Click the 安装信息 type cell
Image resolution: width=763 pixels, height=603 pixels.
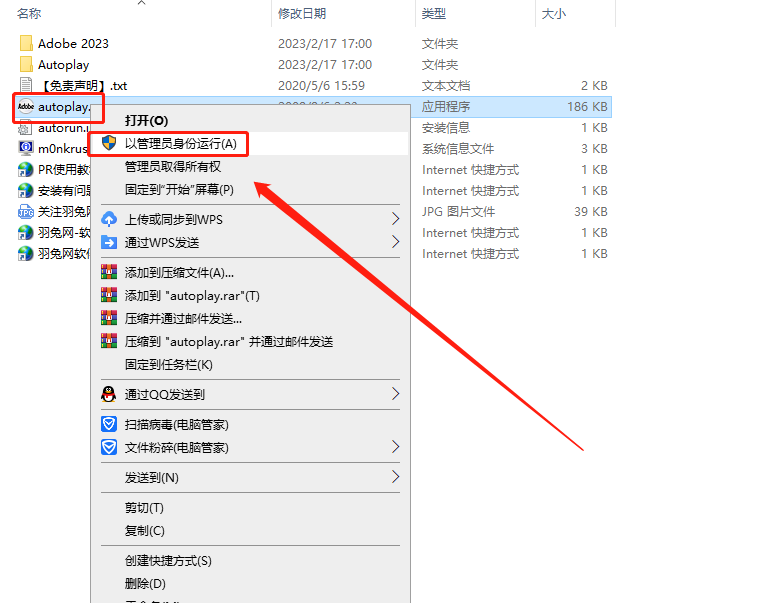click(x=446, y=128)
